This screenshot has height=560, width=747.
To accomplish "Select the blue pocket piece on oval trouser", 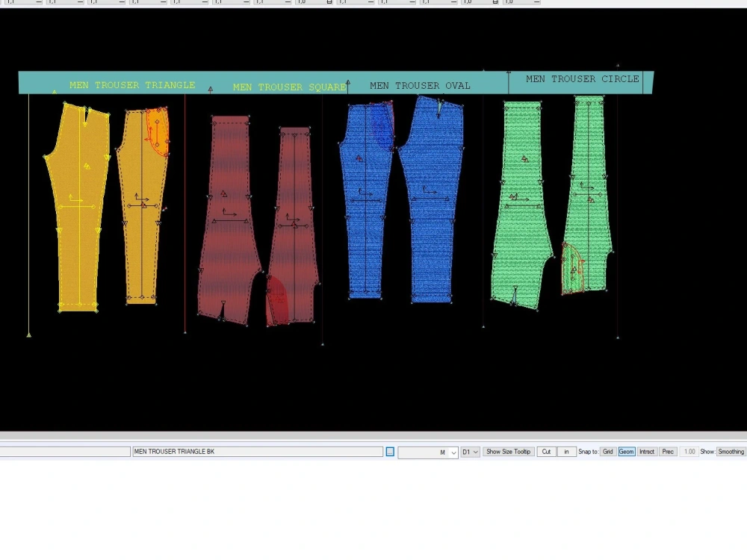I will [382, 125].
